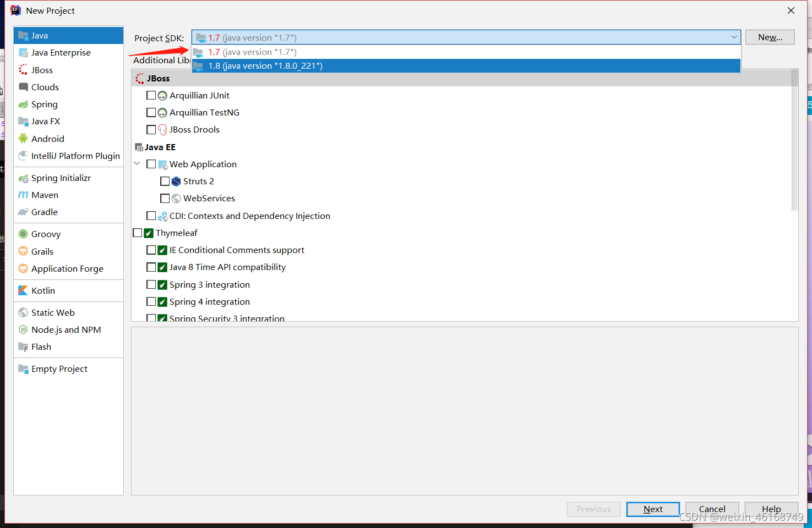Select the Kotlin icon

point(23,290)
